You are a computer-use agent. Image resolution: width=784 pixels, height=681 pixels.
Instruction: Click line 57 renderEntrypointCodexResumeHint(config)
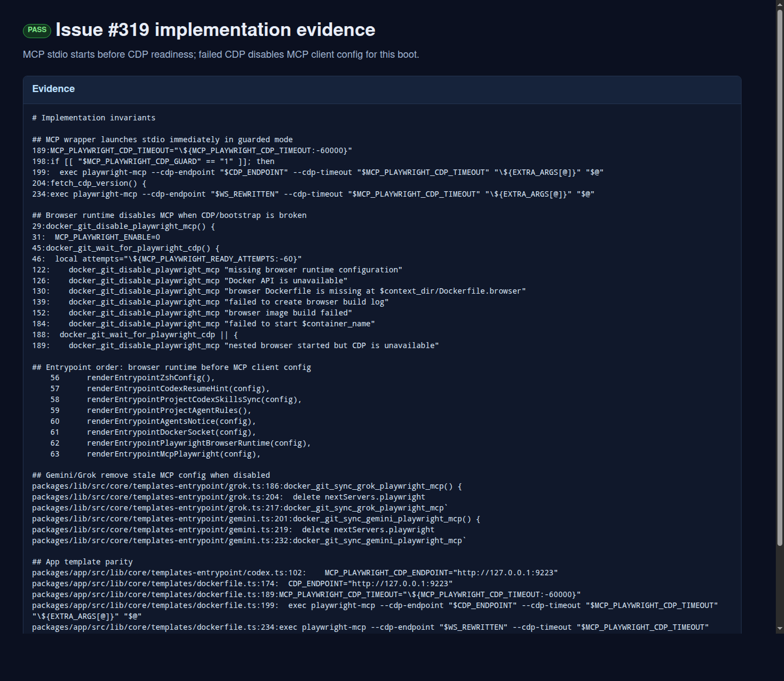(x=160, y=389)
